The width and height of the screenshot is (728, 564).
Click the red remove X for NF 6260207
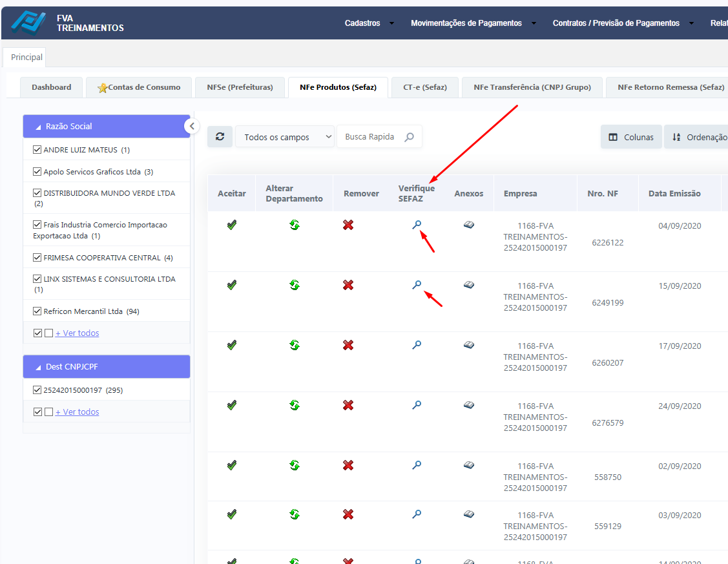348,345
